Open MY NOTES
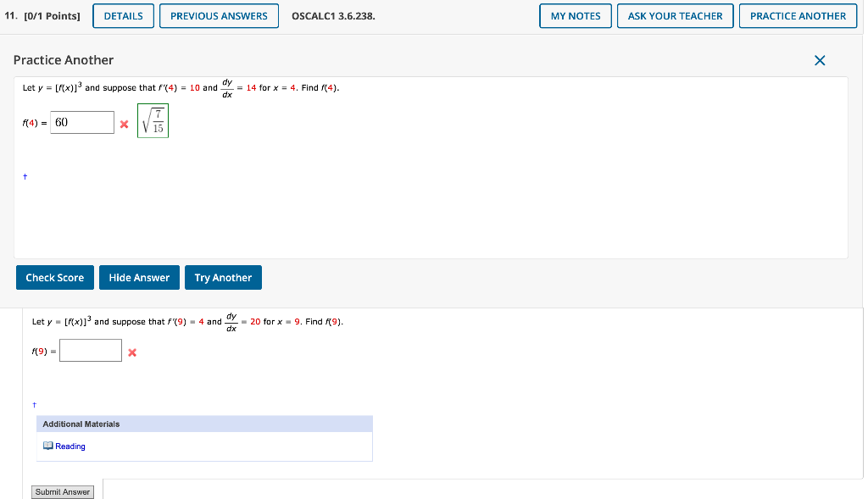 (575, 15)
